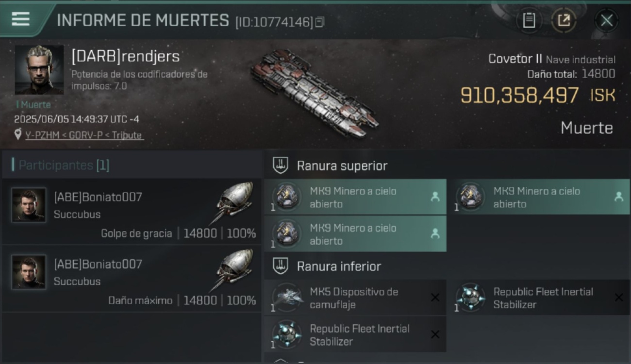Click person icon on right-column MK9 Minero
The image size is (631, 364).
coord(618,197)
